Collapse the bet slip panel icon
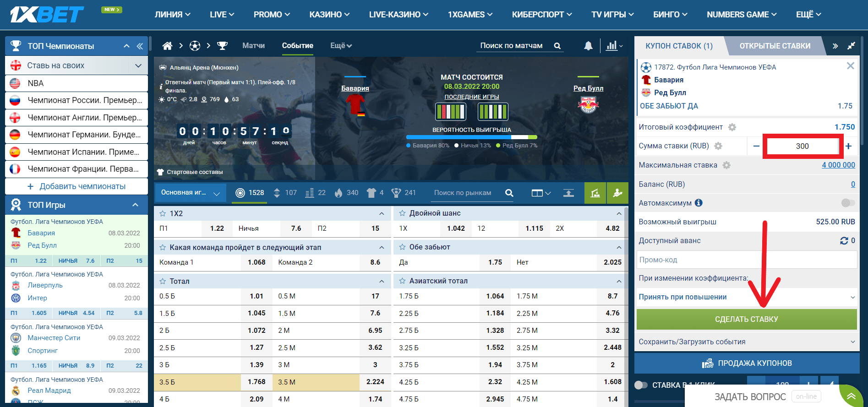868x407 pixels. click(851, 46)
